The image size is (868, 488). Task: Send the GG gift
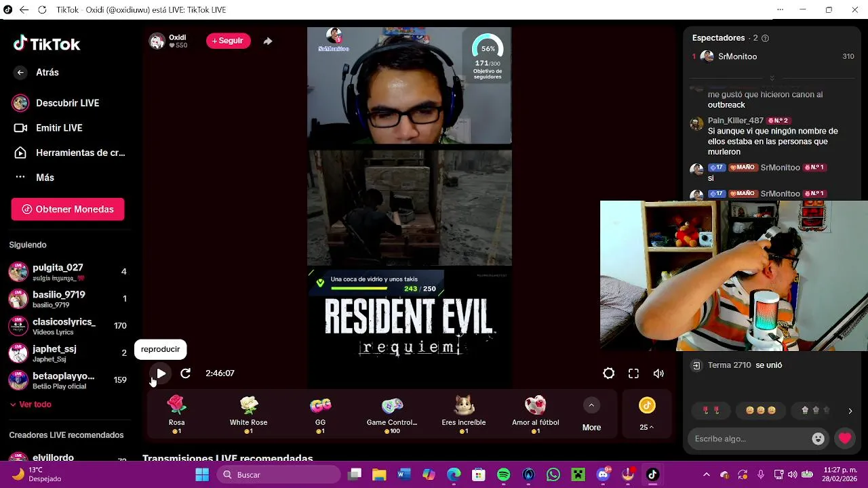pos(321,414)
